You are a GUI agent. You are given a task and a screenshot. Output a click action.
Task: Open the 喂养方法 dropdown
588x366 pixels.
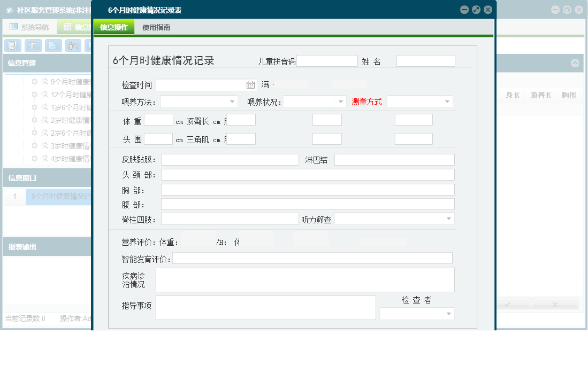(232, 102)
